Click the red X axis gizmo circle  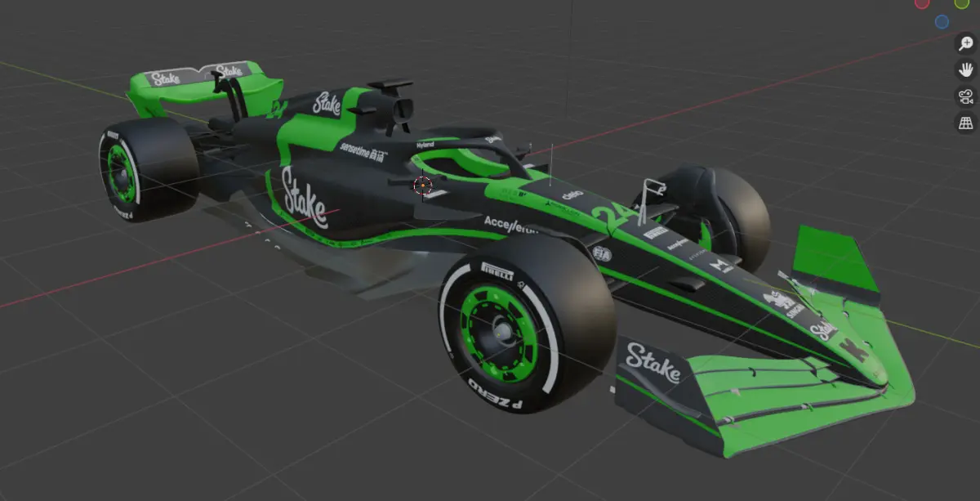point(922,3)
